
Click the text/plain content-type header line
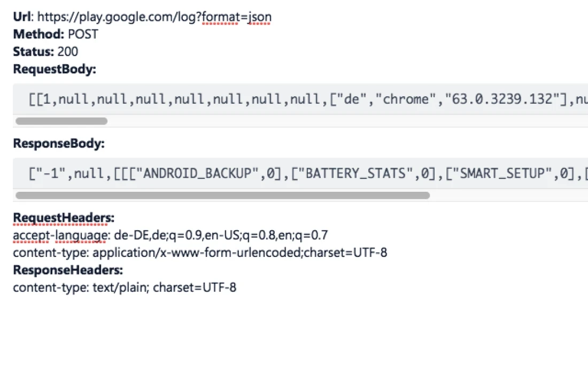point(125,287)
